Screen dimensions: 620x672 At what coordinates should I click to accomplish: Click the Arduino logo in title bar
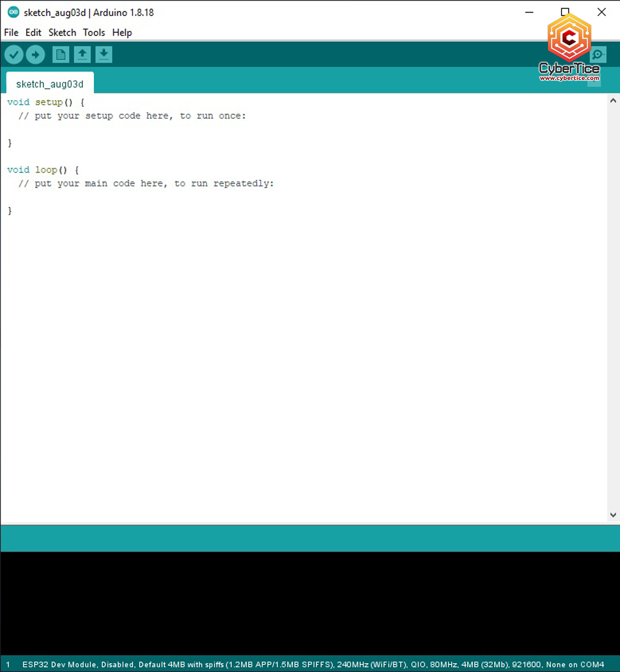point(13,12)
